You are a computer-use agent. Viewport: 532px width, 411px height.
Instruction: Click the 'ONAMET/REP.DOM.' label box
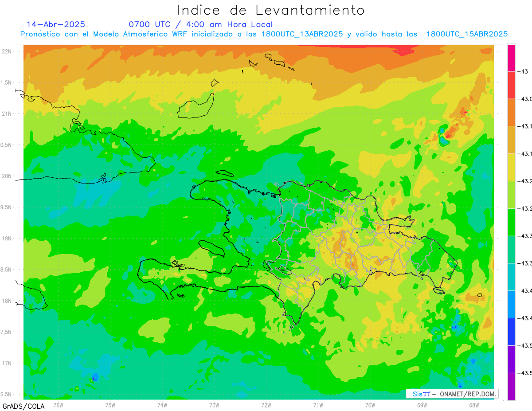pos(452,394)
